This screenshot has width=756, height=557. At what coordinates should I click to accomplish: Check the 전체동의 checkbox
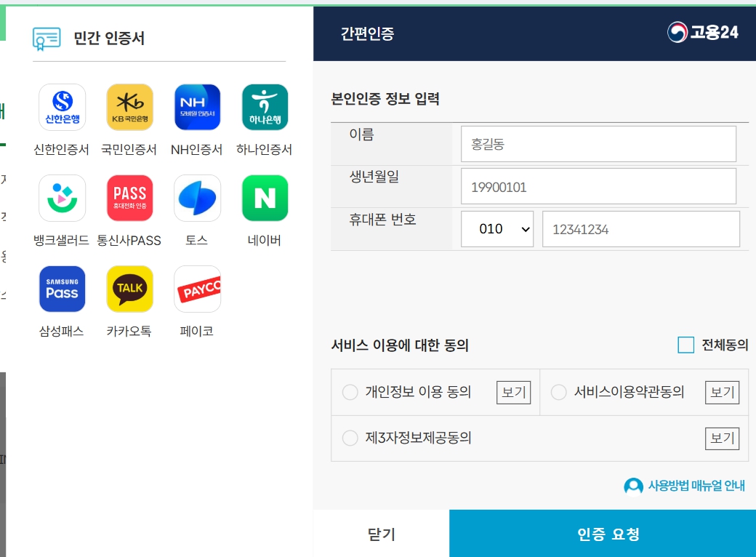(x=685, y=345)
